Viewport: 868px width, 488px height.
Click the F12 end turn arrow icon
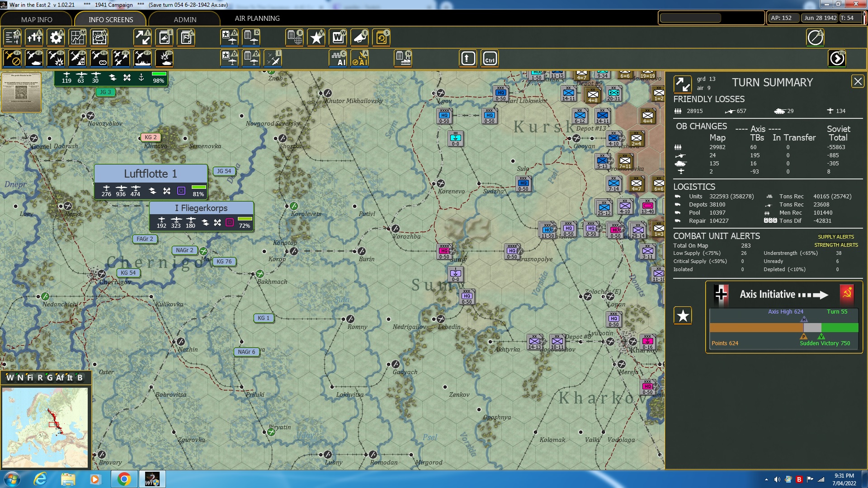(837, 59)
